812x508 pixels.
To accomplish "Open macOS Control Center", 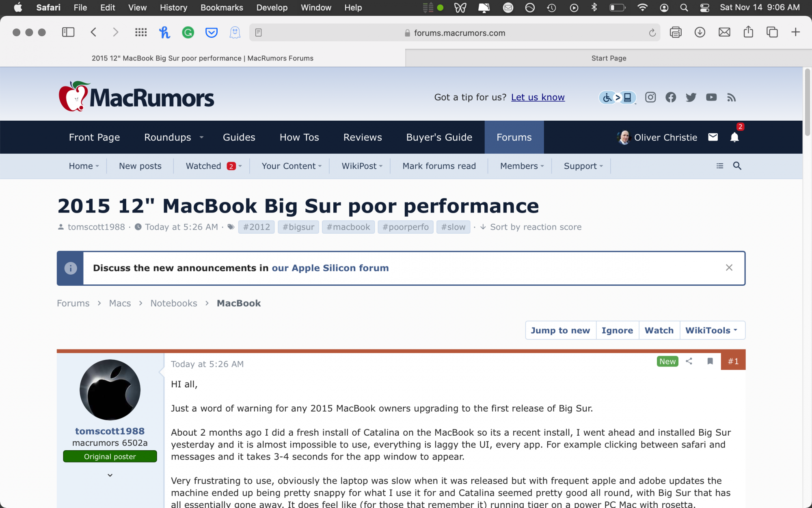I will click(705, 8).
